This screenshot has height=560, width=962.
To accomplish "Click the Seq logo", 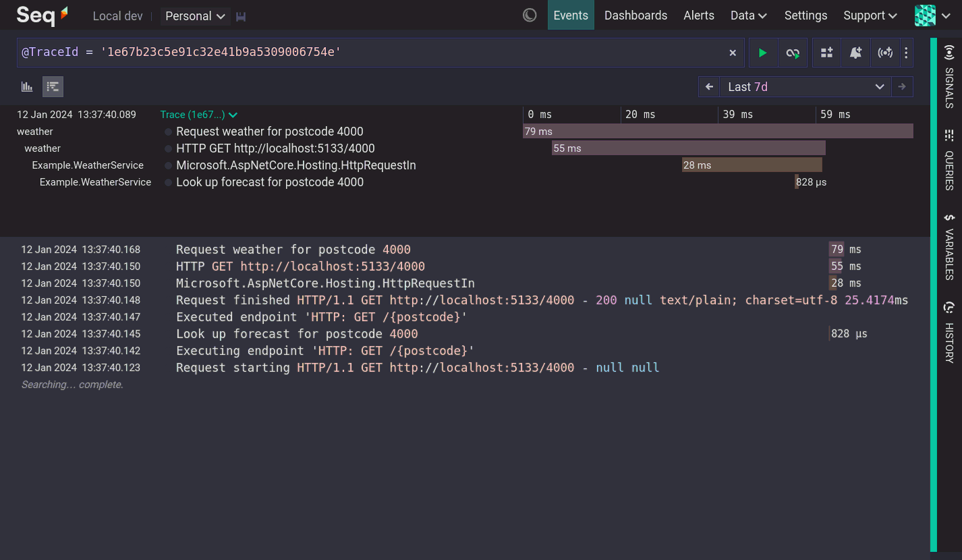I will click(x=43, y=15).
